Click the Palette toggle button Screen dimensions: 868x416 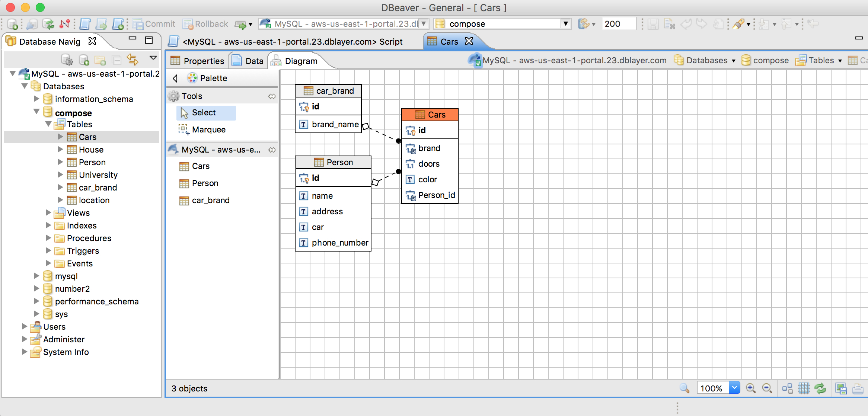click(x=174, y=78)
